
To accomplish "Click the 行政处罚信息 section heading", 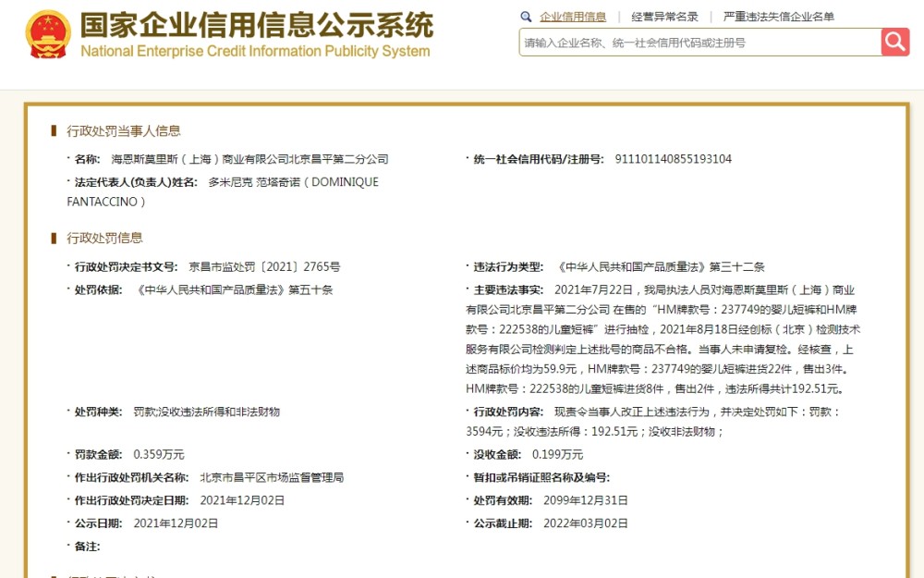I will pos(105,238).
